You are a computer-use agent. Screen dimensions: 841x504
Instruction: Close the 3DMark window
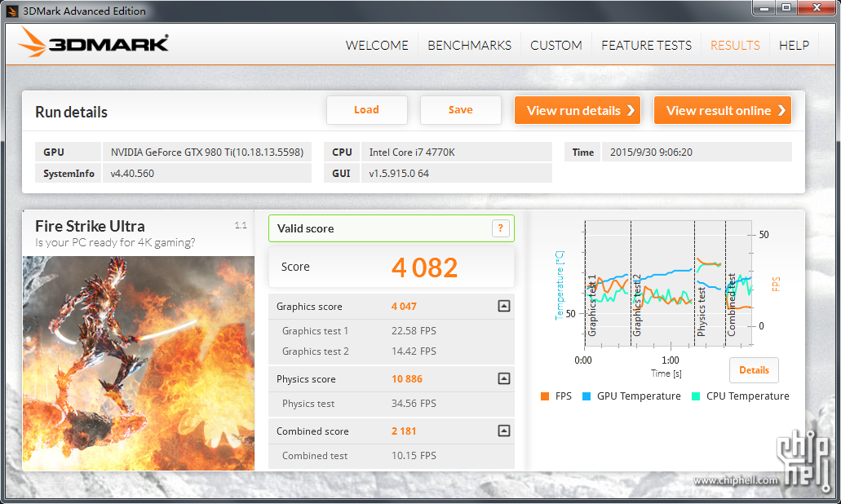click(x=817, y=7)
